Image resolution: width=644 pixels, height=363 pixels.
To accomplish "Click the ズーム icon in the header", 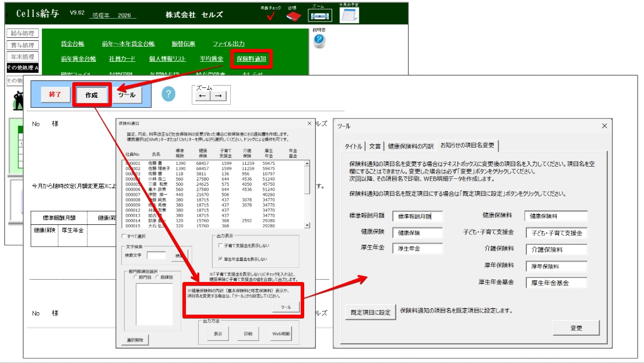I will [320, 16].
